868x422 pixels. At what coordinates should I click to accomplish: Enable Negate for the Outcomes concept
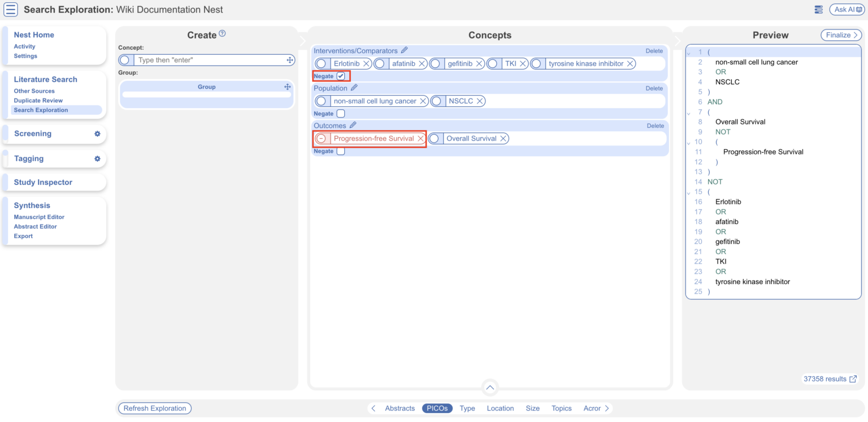coord(341,151)
